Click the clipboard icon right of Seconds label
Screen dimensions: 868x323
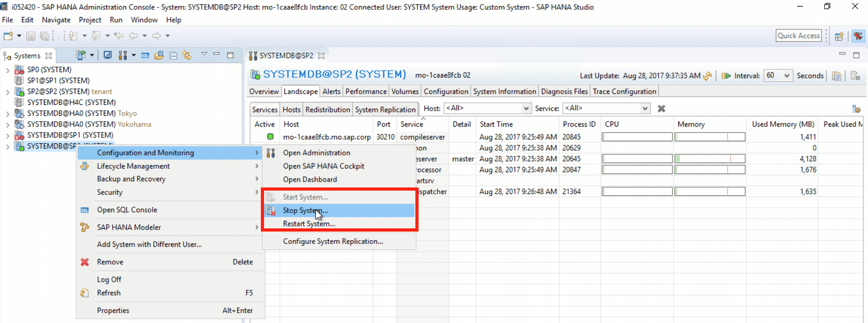coord(837,76)
